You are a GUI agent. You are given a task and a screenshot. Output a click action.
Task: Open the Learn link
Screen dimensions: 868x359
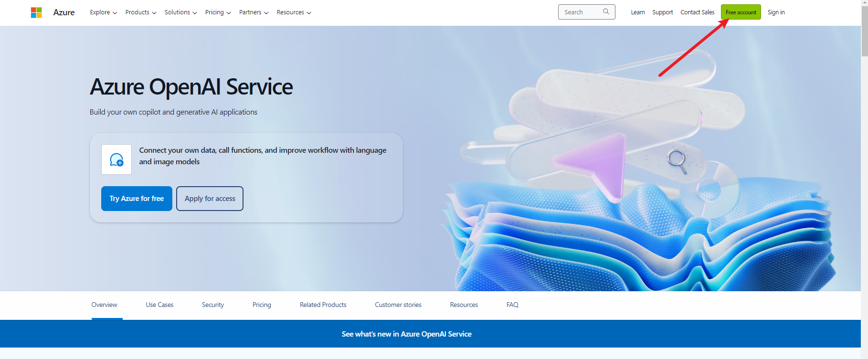click(638, 12)
